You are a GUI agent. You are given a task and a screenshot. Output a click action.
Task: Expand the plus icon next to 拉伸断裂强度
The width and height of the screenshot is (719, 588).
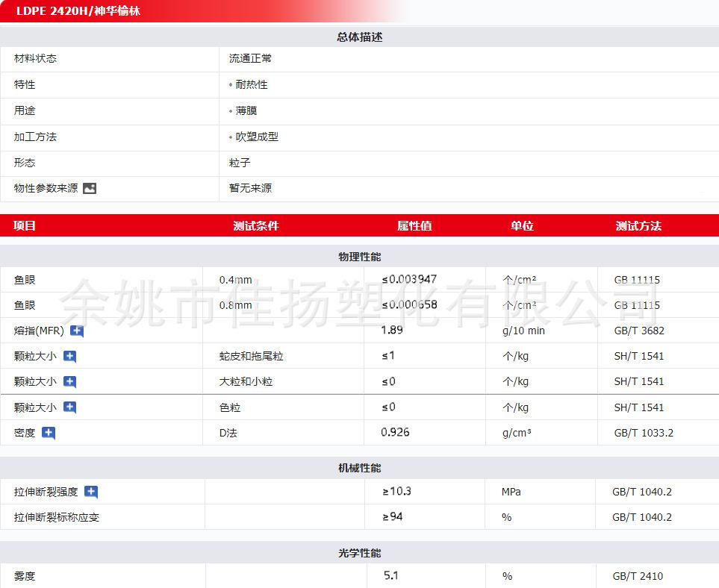91,492
